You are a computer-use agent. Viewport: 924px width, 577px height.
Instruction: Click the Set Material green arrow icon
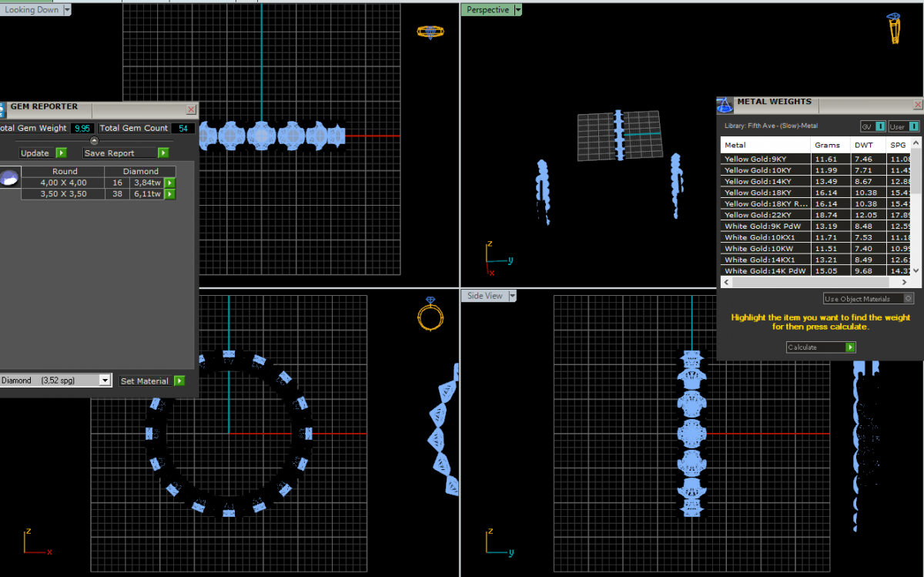179,381
